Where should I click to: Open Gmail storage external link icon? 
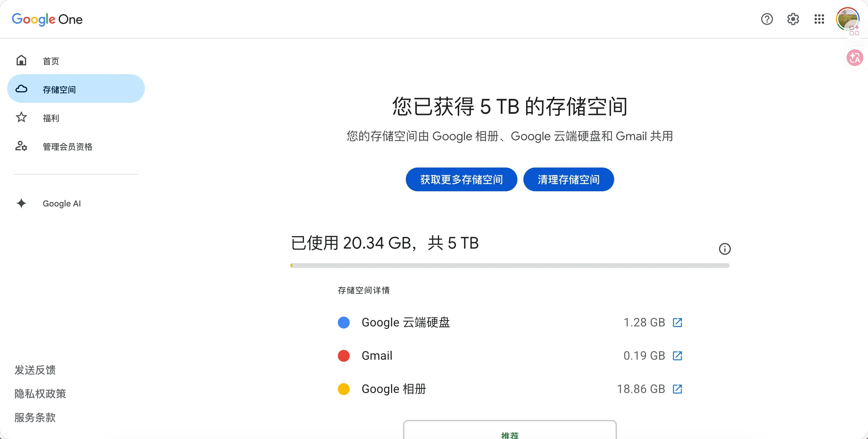[x=677, y=356]
